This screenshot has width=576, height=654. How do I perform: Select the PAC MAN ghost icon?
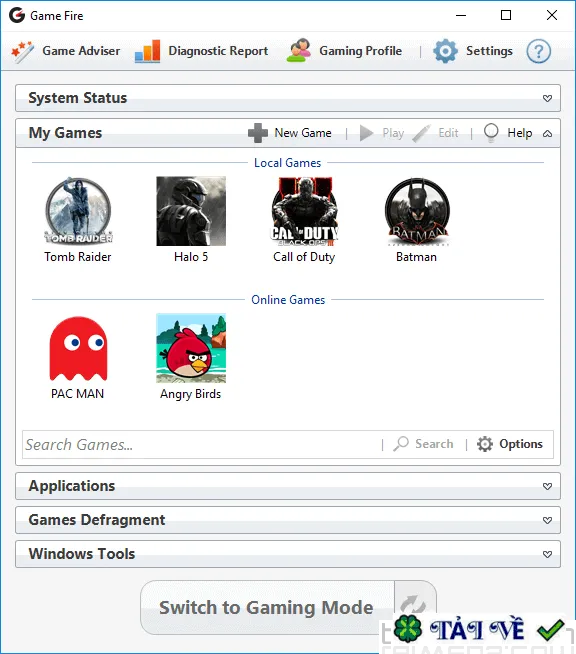[x=78, y=349]
